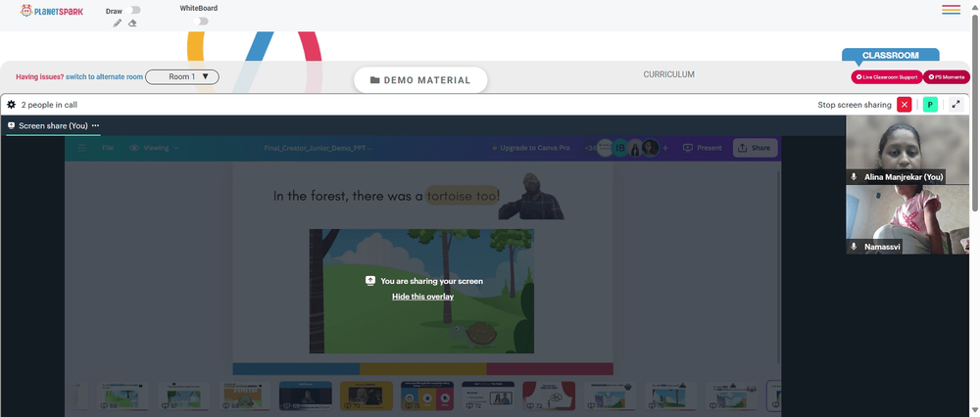Image resolution: width=980 pixels, height=417 pixels.
Task: Open Screen share tab more options
Action: coord(96,125)
